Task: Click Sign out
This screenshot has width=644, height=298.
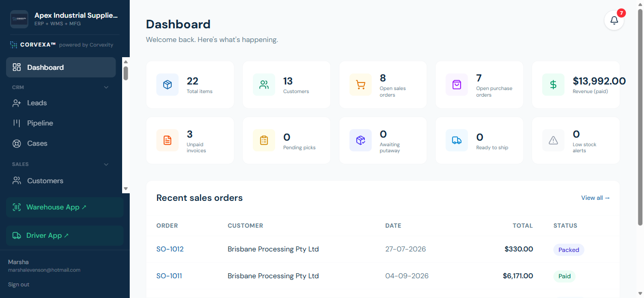Action: tap(19, 284)
